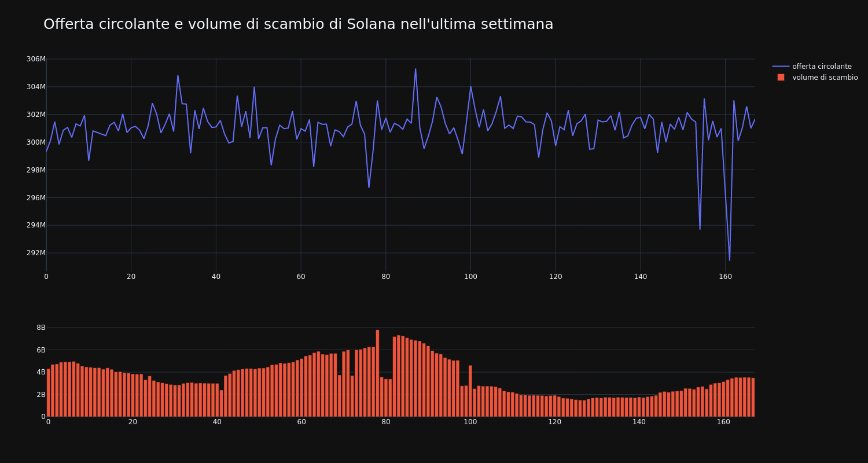Image resolution: width=868 pixels, height=463 pixels.
Task: Click the red square swatch in legend
Action: pyautogui.click(x=781, y=78)
